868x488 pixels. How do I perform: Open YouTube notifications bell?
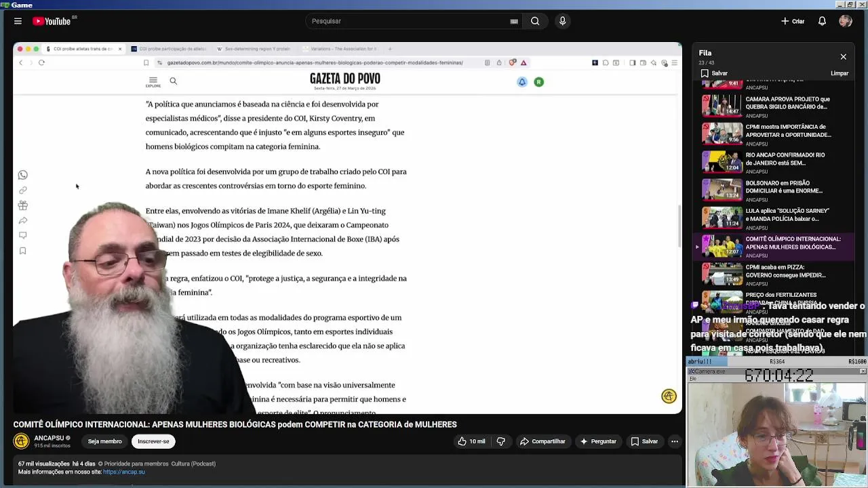tap(822, 21)
